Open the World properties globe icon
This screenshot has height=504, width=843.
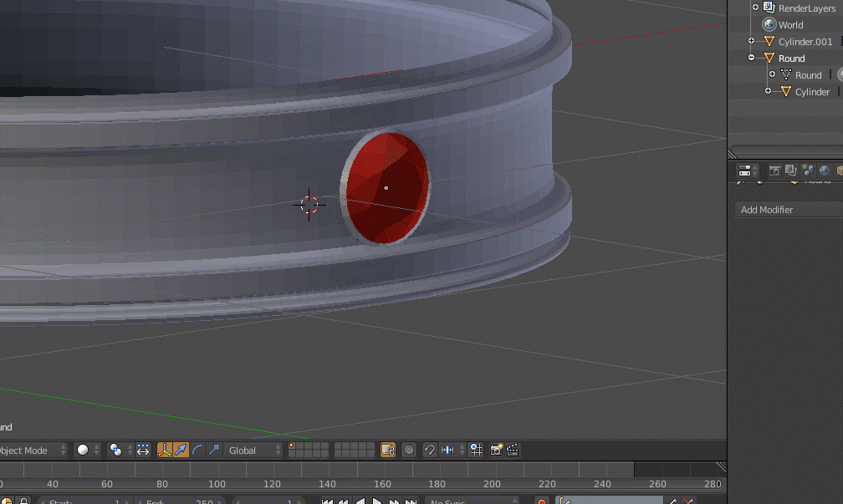pyautogui.click(x=823, y=171)
